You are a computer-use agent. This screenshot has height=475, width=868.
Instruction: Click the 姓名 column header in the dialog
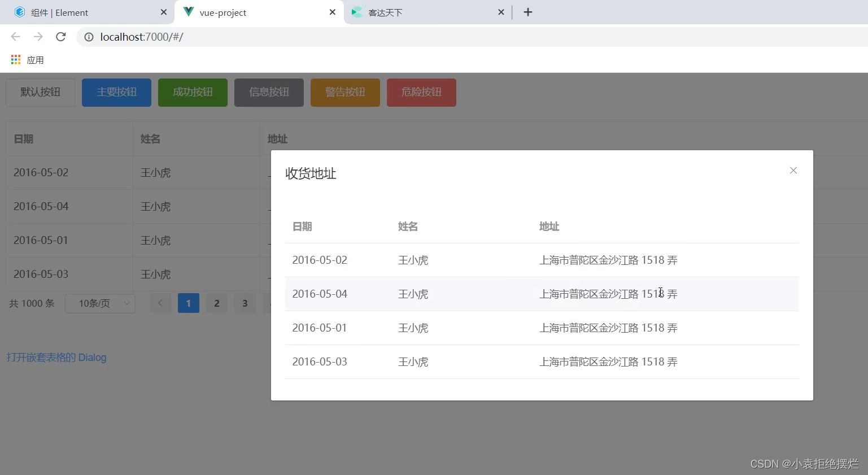coord(408,226)
